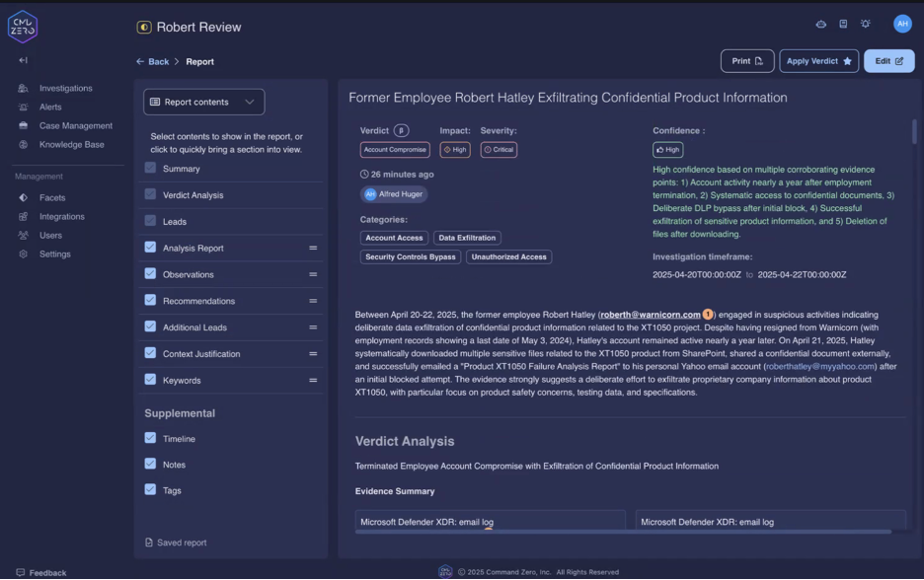The width and height of the screenshot is (924, 580).
Task: Click the Data Exfiltration category tag
Action: [467, 238]
